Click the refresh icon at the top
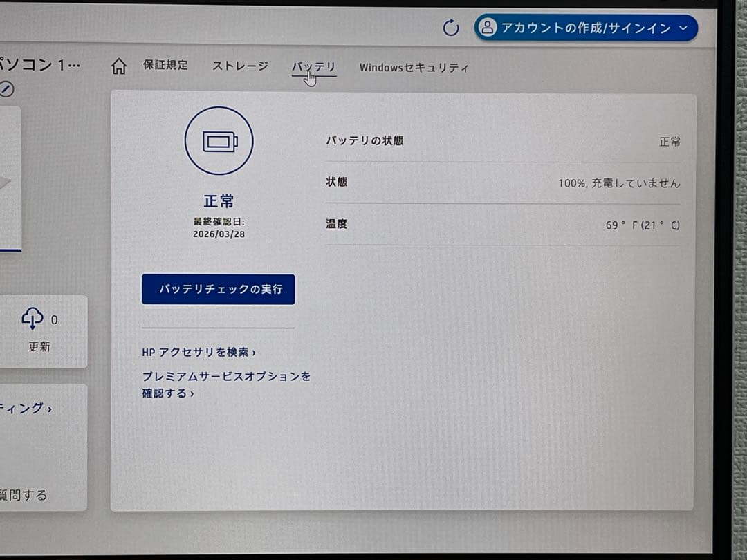 452,28
